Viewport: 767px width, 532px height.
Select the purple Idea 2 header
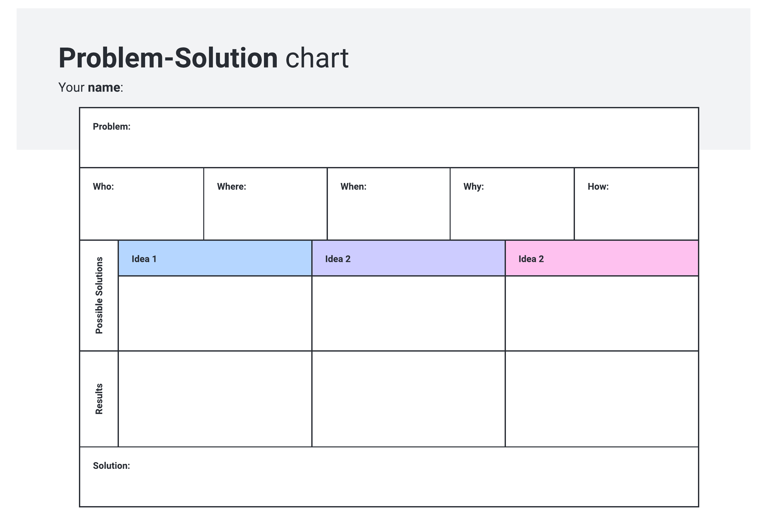408,258
